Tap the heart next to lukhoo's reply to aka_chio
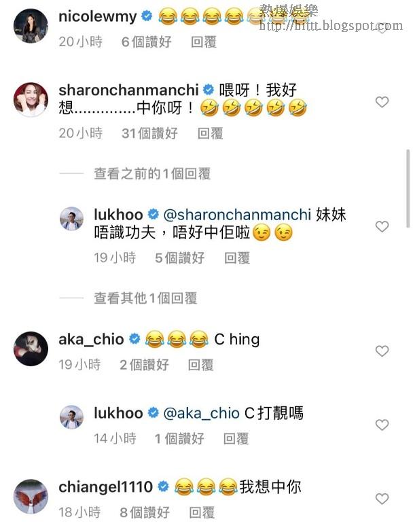This screenshot has width=413, height=532. (382, 425)
